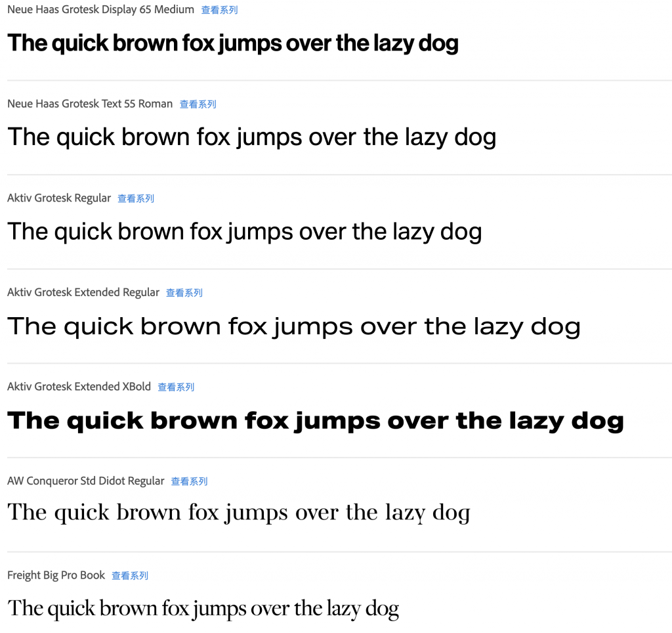Select the Neue Haas Text 55 Roman sample sentence
Image resolution: width=672 pixels, height=633 pixels.
pyautogui.click(x=252, y=138)
